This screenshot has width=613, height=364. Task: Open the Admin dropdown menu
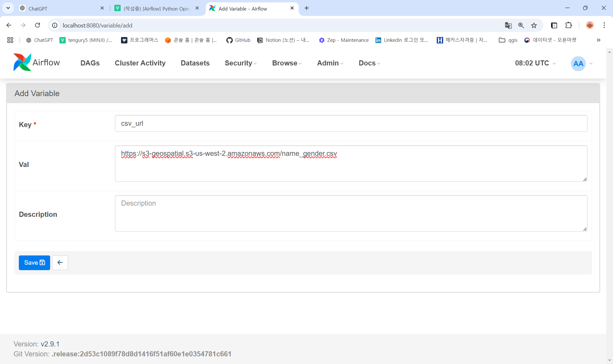click(330, 63)
